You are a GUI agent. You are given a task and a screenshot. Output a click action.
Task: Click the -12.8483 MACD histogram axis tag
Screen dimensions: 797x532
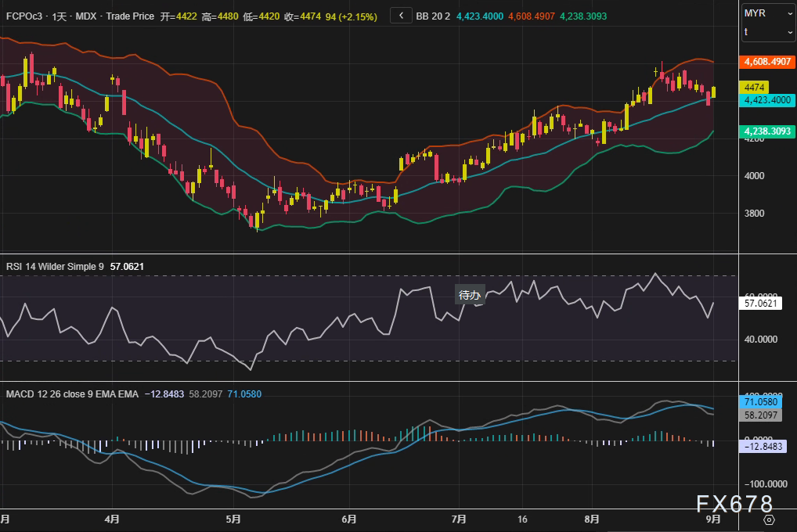(x=760, y=446)
